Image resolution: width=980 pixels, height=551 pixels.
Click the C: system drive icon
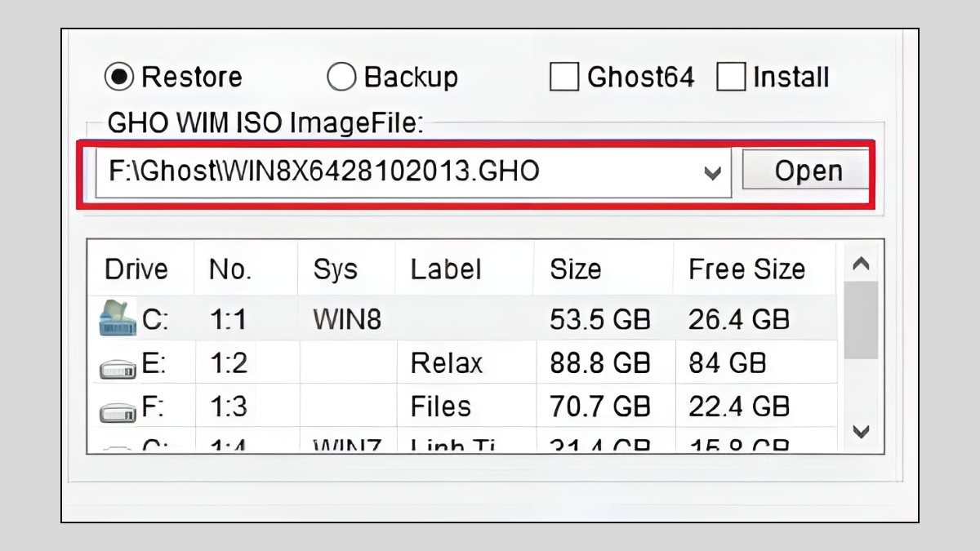click(x=118, y=318)
